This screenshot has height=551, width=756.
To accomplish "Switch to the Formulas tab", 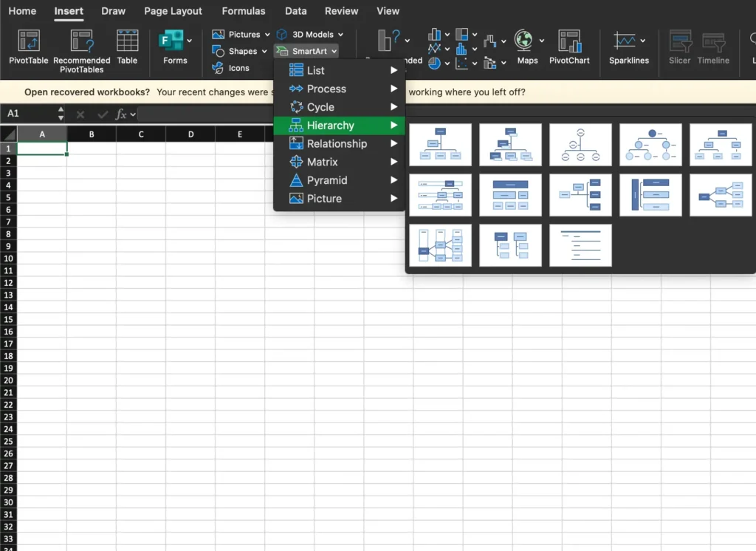I will (x=244, y=10).
